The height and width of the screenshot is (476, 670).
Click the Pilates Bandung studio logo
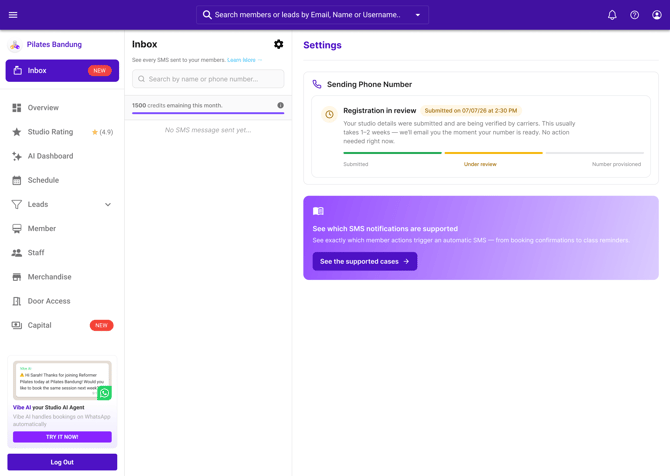point(15,44)
